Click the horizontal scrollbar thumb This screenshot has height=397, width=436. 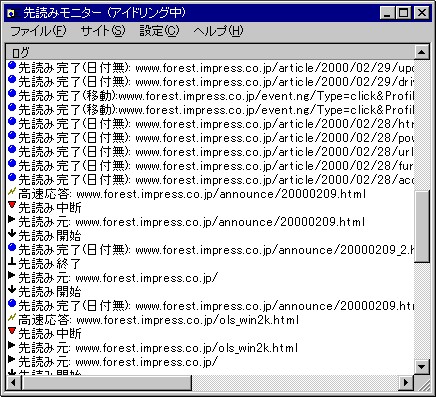point(106,382)
